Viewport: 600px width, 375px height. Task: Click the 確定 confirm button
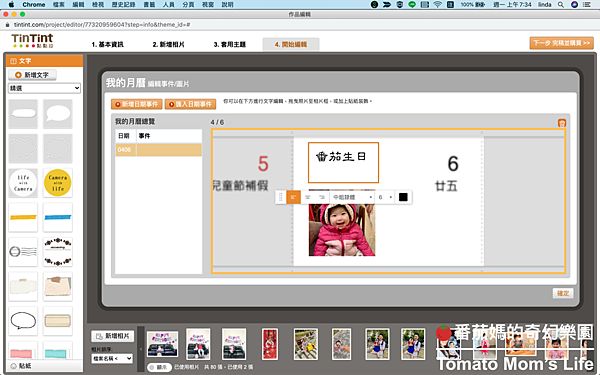click(x=563, y=293)
